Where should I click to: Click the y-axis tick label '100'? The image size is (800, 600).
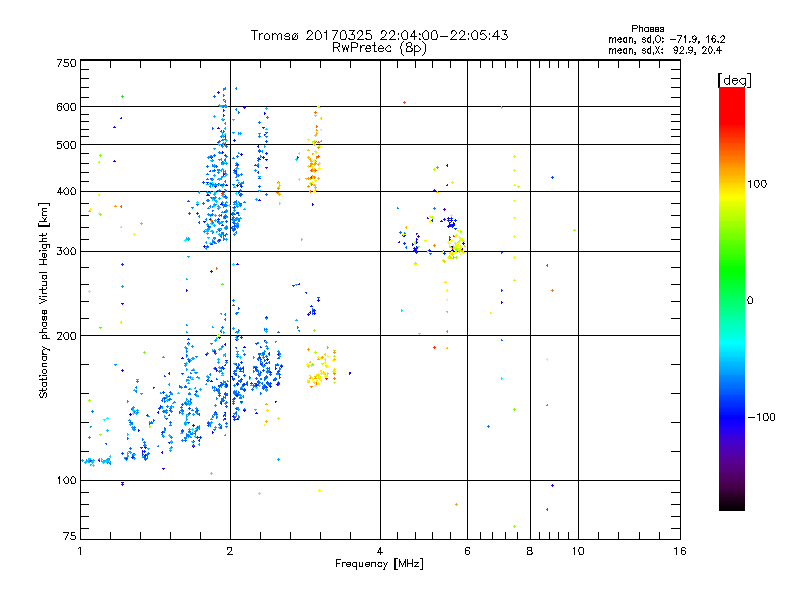tap(66, 480)
